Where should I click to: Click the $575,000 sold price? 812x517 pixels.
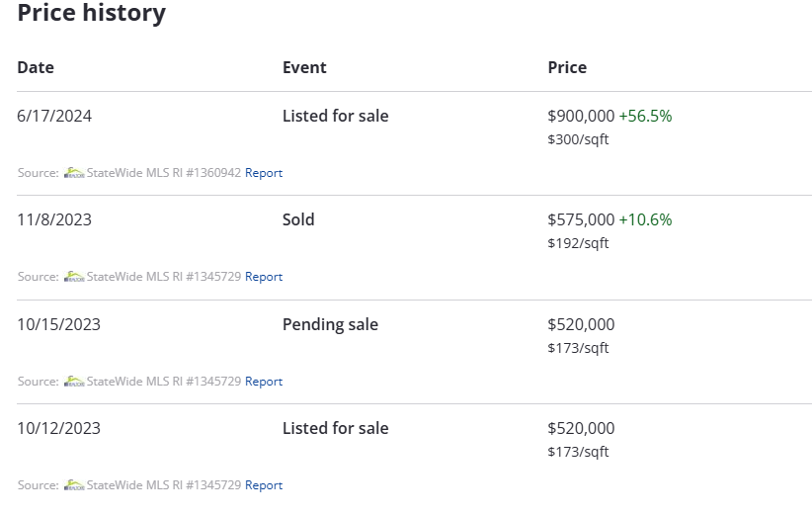click(x=581, y=219)
